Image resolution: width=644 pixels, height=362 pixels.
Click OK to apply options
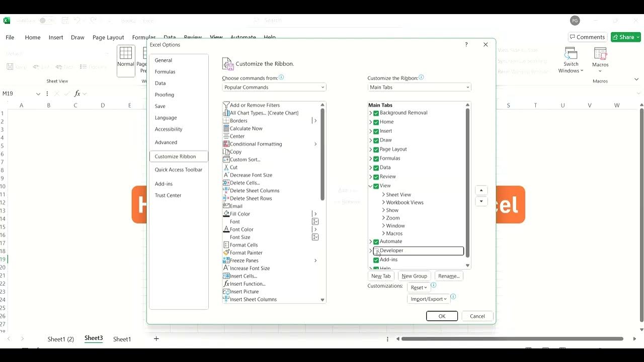coord(442,316)
